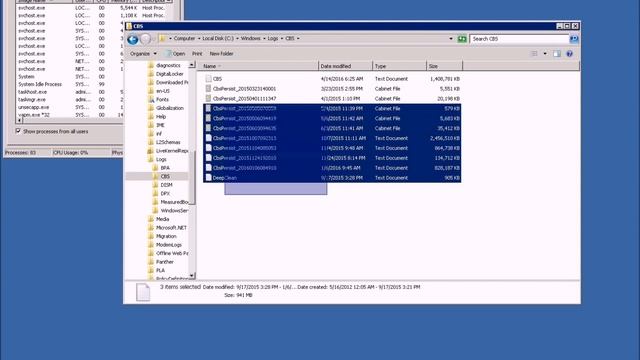Select the diagnostics folder in the tree

click(x=168, y=65)
